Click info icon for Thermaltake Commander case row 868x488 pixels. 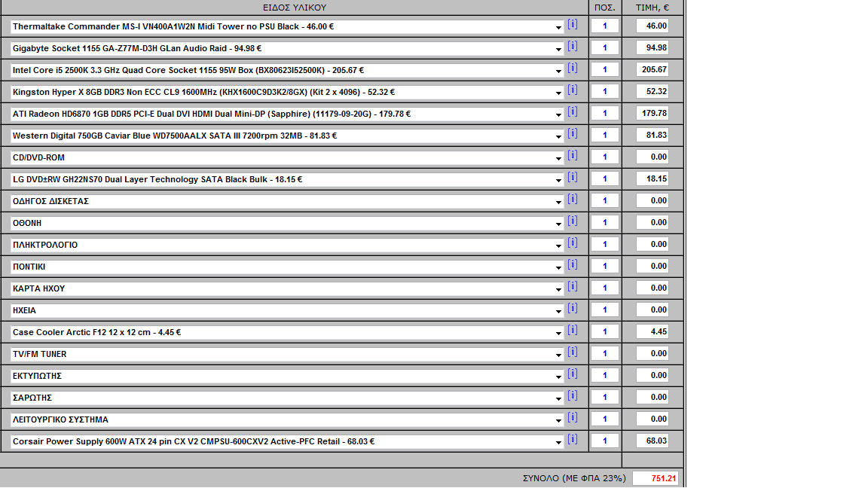pos(573,24)
